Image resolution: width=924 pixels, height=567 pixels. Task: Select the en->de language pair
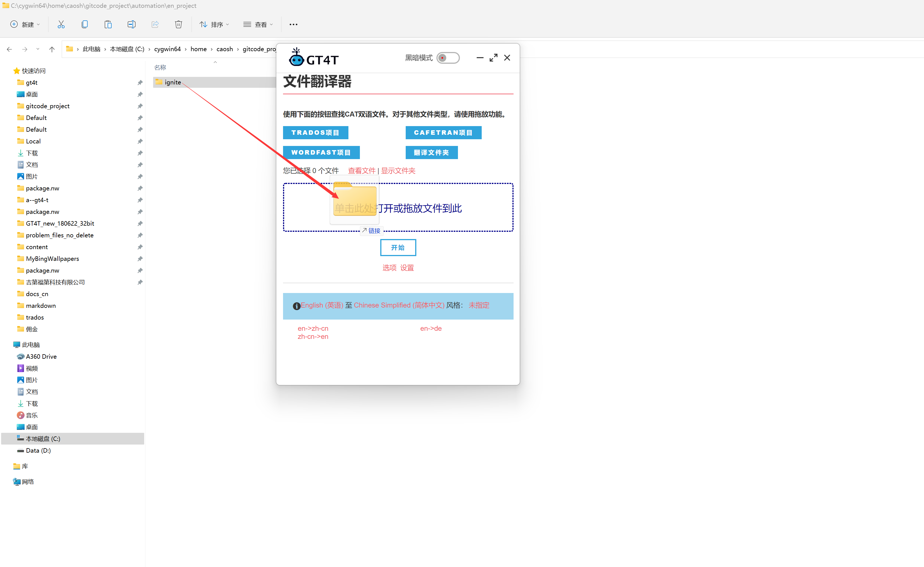[431, 328]
